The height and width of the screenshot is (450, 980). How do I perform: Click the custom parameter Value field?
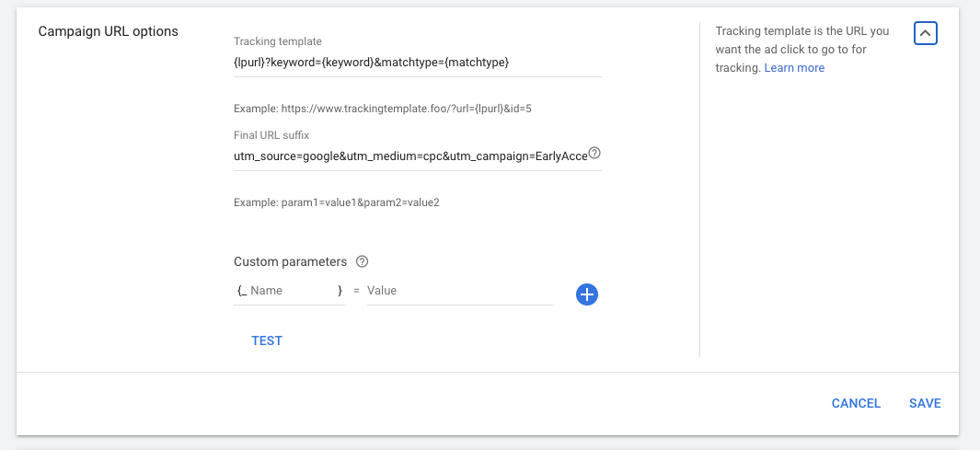[x=459, y=291]
